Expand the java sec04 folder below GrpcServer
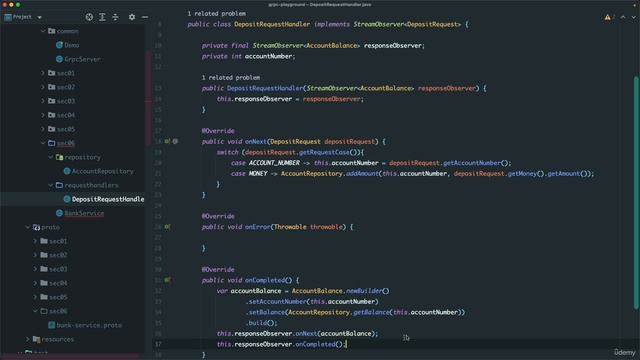 [x=43, y=115]
